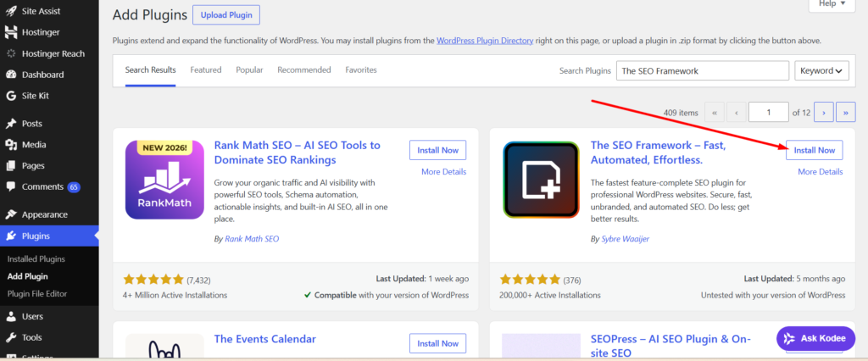The width and height of the screenshot is (868, 361).
Task: Click the Hostinger logo icon in sidebar
Action: pyautogui.click(x=10, y=32)
